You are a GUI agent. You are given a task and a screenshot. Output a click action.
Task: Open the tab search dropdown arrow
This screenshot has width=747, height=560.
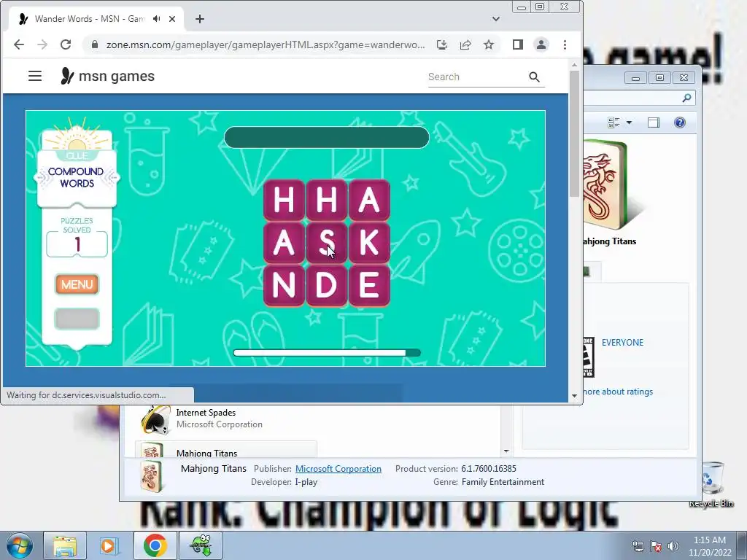pyautogui.click(x=496, y=19)
